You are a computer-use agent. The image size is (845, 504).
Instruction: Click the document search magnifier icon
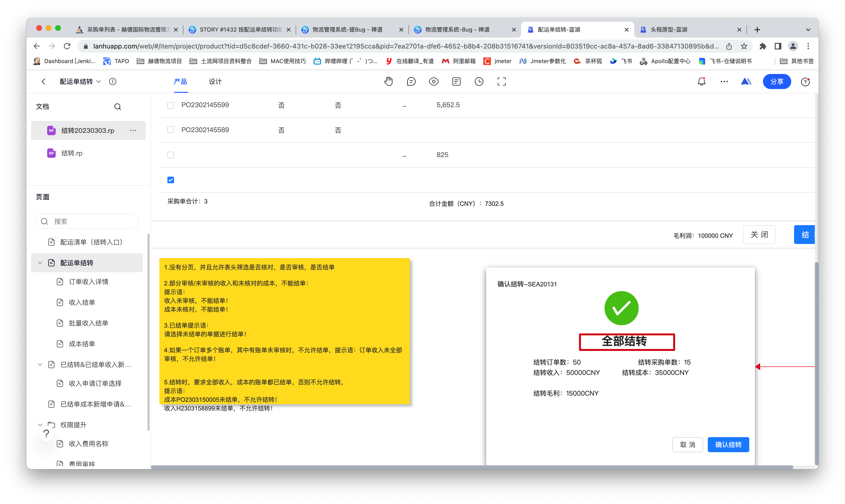(118, 107)
